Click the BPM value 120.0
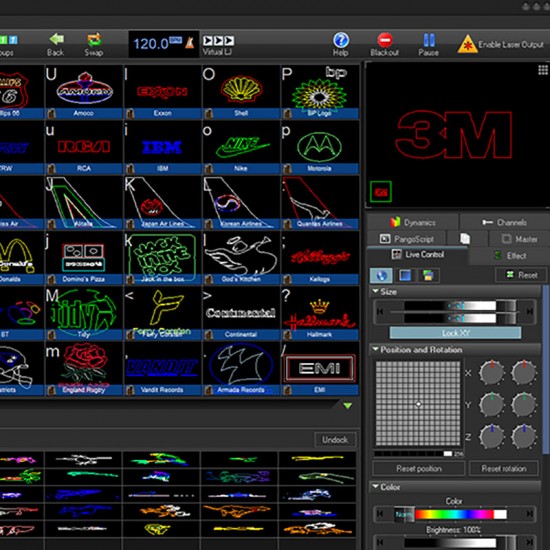Image resolution: width=550 pixels, height=550 pixels. [151, 44]
